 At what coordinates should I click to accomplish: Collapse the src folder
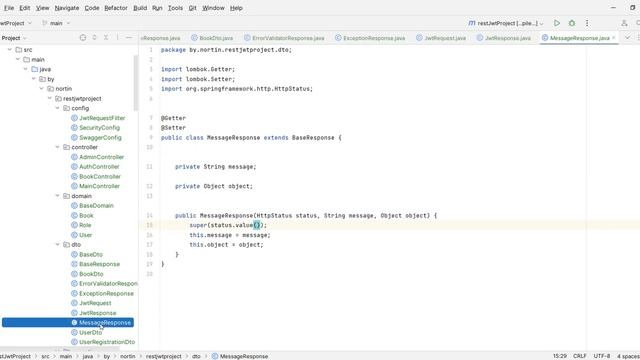[x=10, y=49]
